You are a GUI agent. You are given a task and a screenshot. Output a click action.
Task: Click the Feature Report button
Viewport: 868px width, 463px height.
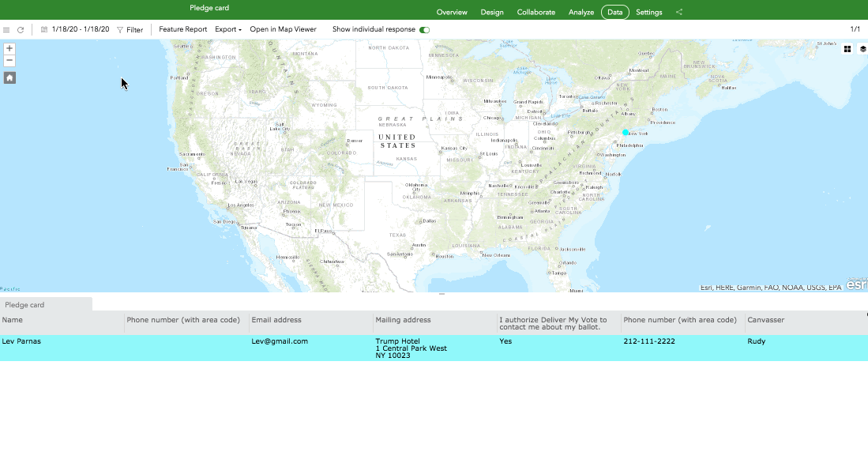click(182, 29)
